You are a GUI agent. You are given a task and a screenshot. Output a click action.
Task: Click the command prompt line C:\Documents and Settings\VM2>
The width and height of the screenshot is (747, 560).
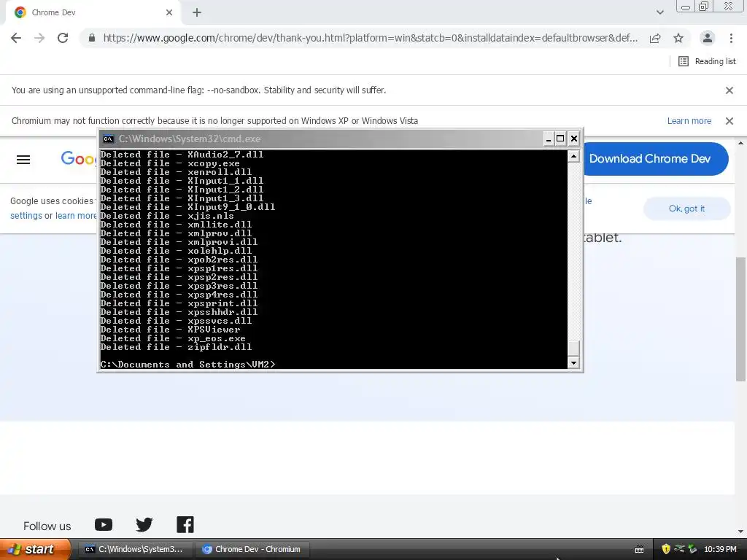[187, 365]
